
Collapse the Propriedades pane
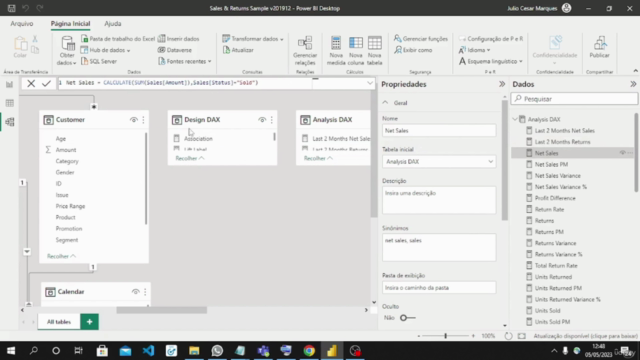502,84
